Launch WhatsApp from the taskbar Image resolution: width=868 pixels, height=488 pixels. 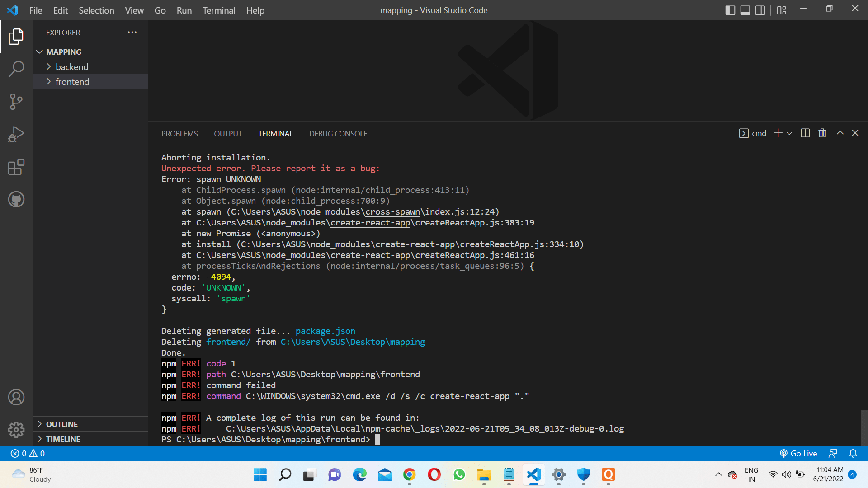(x=459, y=475)
